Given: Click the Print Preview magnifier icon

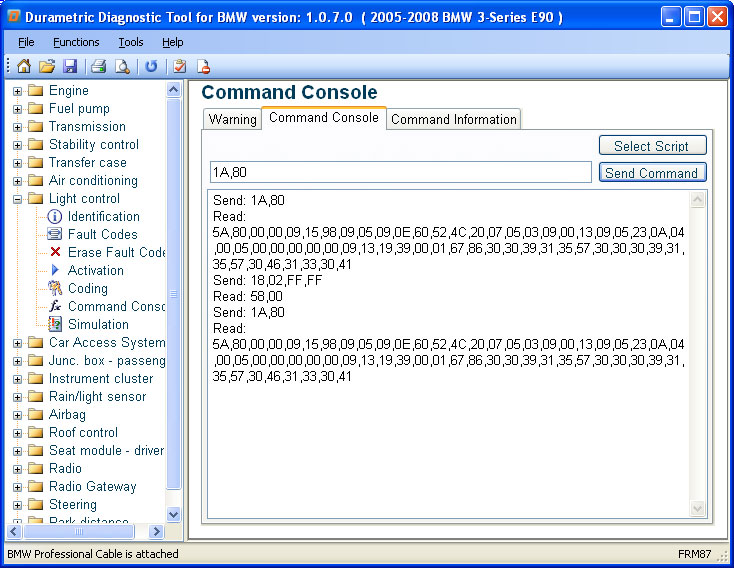Looking at the screenshot, I should 122,66.
